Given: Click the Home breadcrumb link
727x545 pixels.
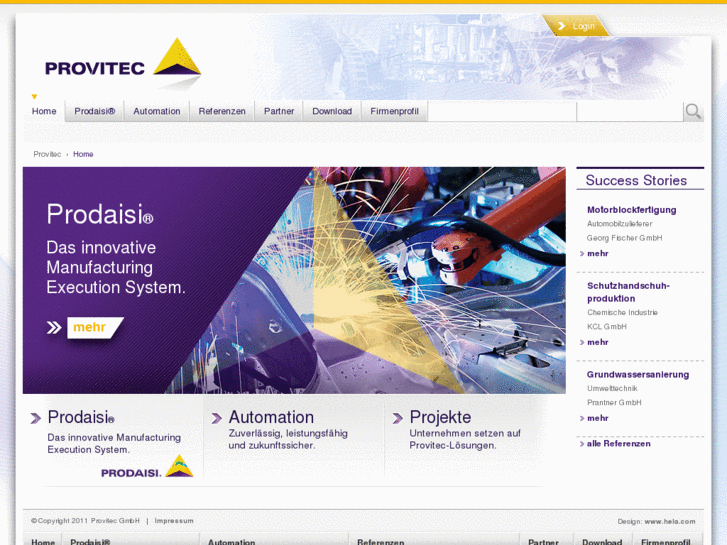Looking at the screenshot, I should 83,154.
